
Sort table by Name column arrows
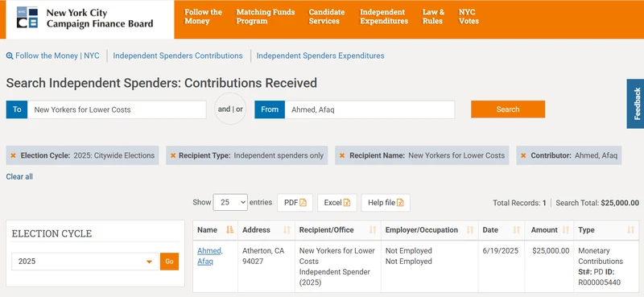coord(229,230)
